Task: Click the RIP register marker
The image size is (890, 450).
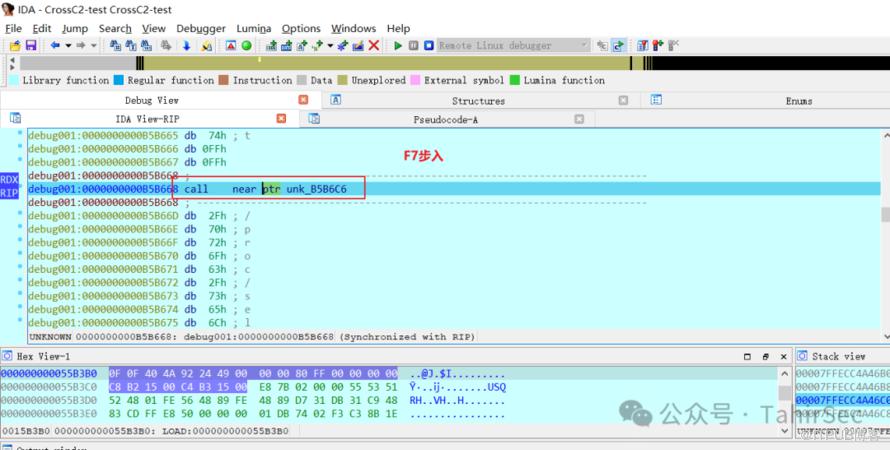Action: click(x=9, y=193)
